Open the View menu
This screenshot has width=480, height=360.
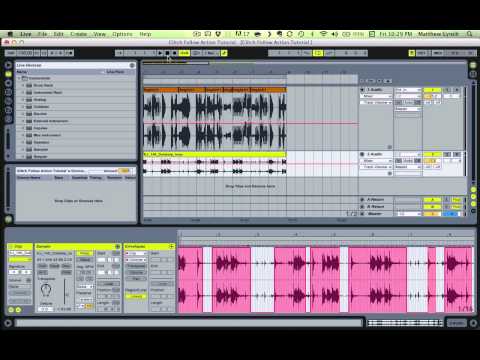coord(99,34)
